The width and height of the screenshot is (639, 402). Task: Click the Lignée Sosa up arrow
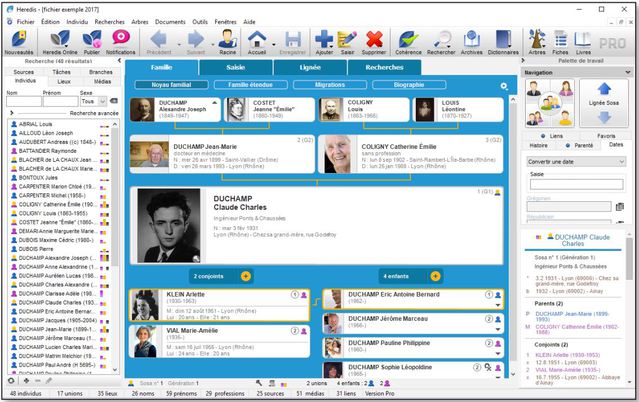click(x=604, y=88)
